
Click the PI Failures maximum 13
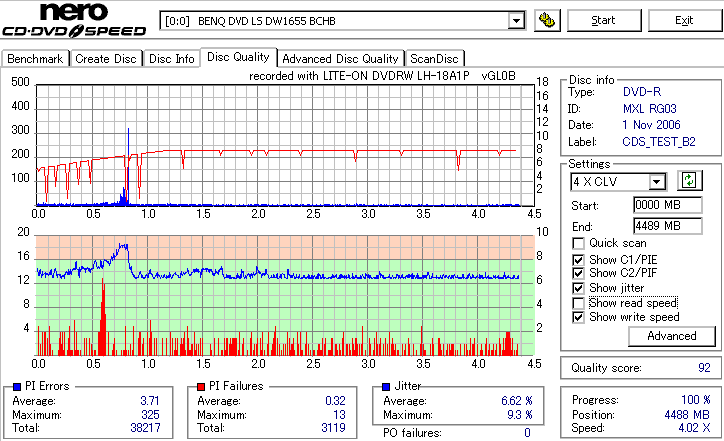click(339, 415)
